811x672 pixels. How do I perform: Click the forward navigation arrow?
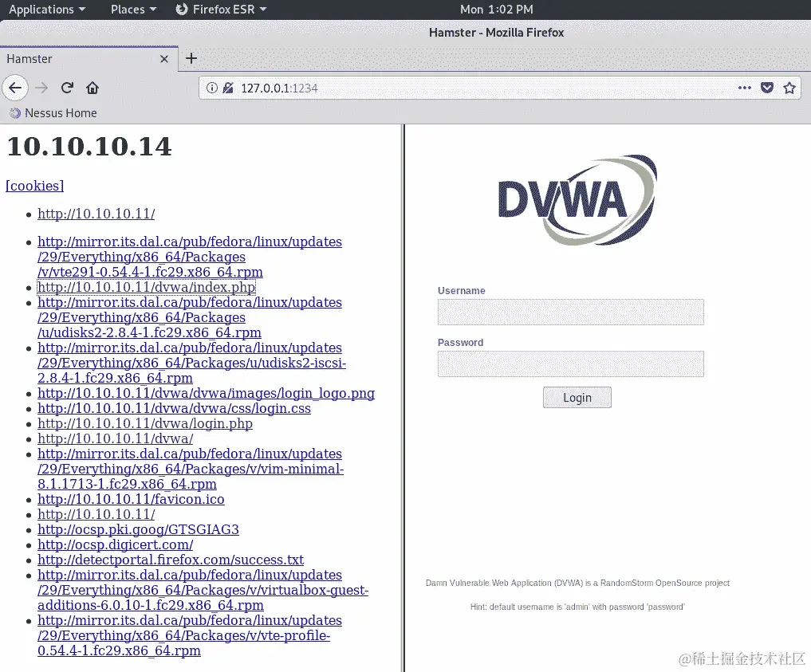point(41,88)
